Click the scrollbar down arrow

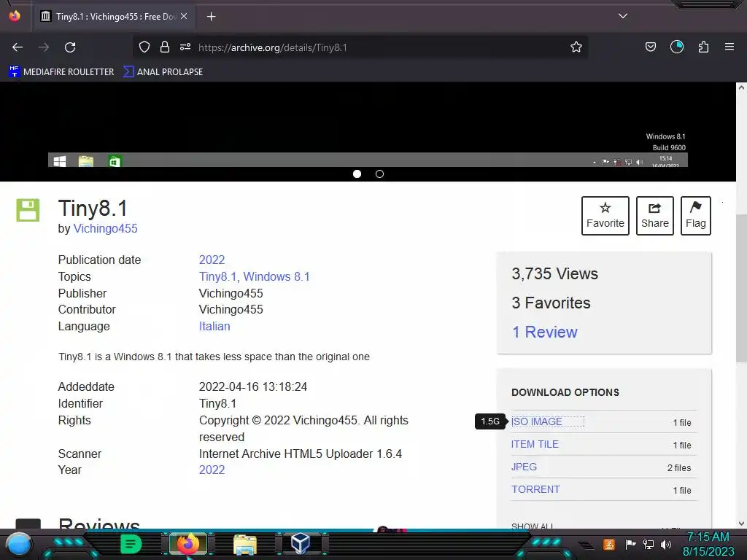click(741, 524)
